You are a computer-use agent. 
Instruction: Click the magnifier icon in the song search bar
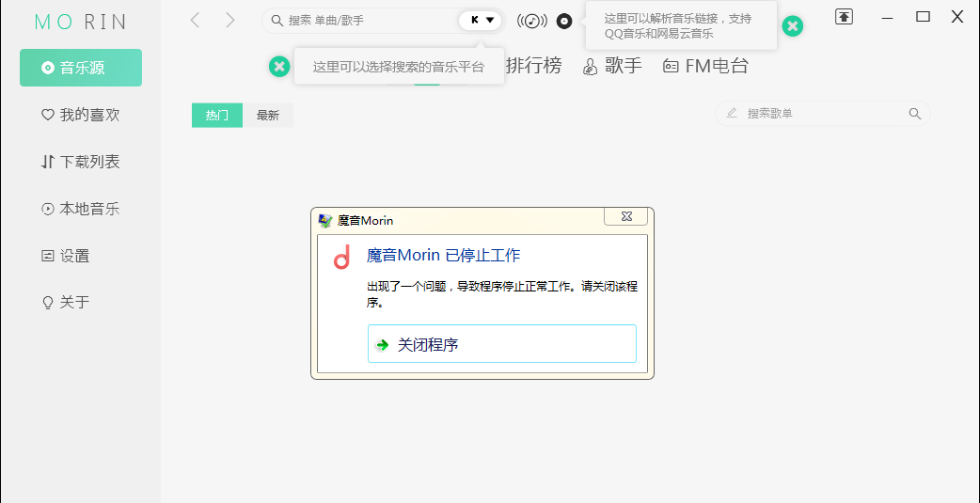pyautogui.click(x=277, y=21)
